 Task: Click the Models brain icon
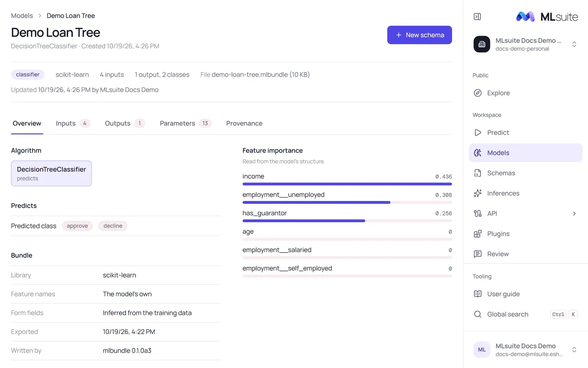(x=478, y=153)
